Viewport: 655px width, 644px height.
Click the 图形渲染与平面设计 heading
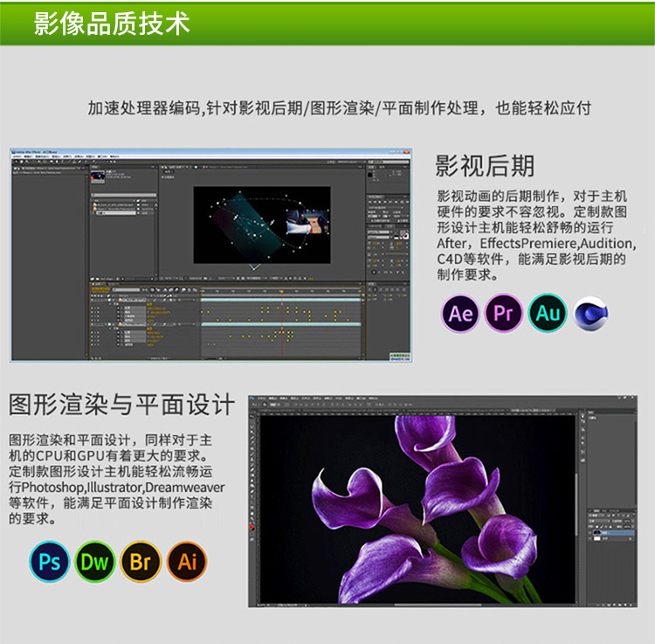(121, 405)
